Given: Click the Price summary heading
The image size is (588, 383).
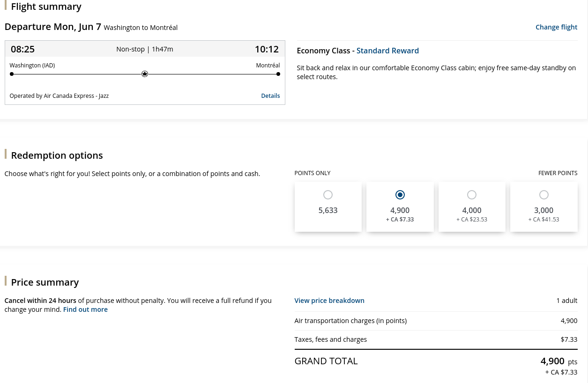Looking at the screenshot, I should [x=45, y=282].
